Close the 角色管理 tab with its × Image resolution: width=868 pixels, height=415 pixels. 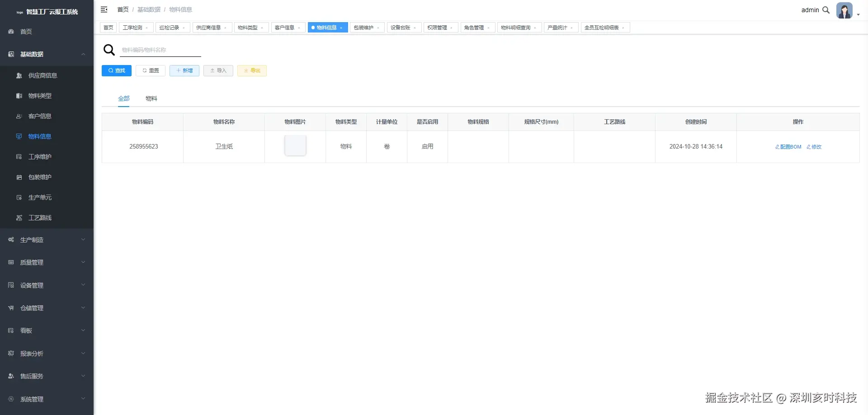(488, 28)
